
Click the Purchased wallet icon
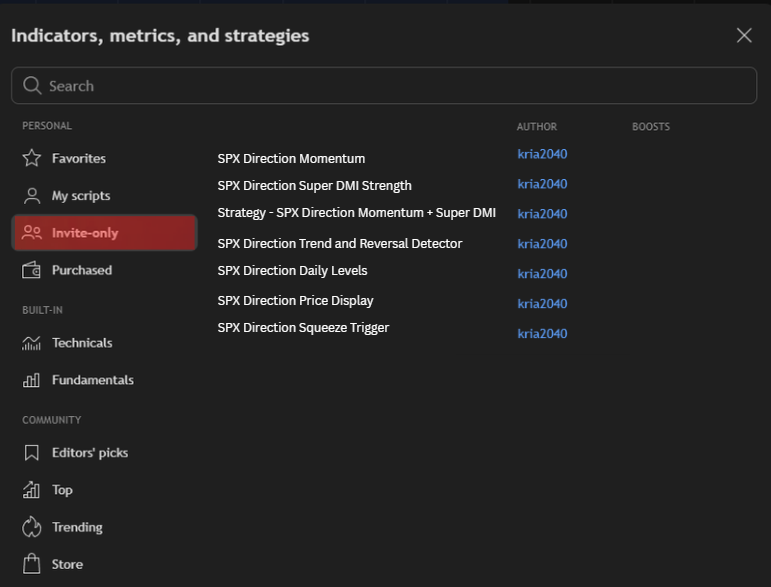[x=32, y=270]
